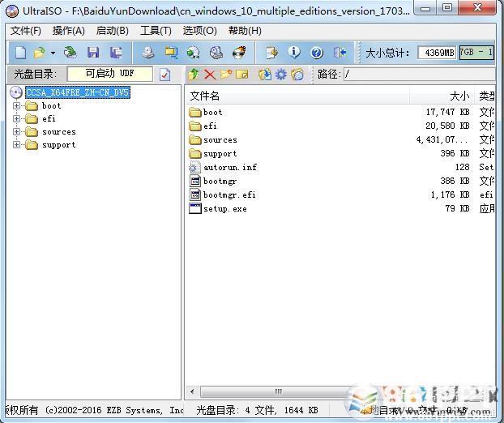This screenshot has height=423, width=504.
Task: Click the Open CD/DVD disc icon
Action: coord(70,53)
